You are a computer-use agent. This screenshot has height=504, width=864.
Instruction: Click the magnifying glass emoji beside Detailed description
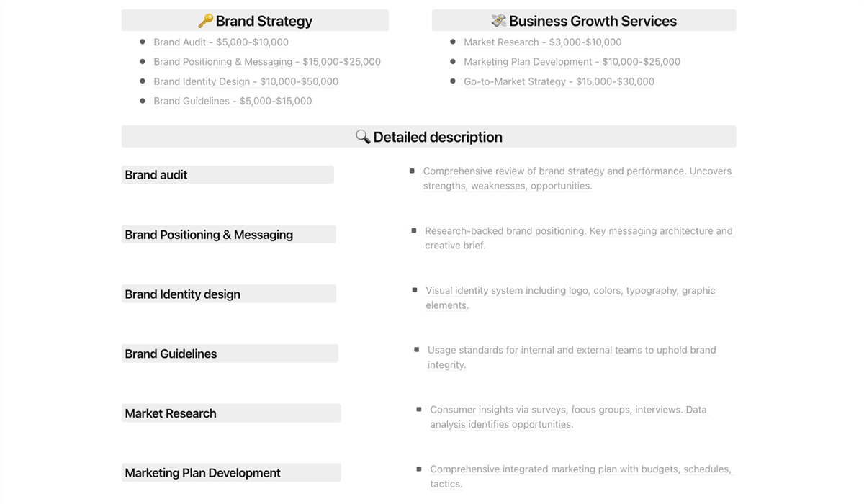[363, 137]
